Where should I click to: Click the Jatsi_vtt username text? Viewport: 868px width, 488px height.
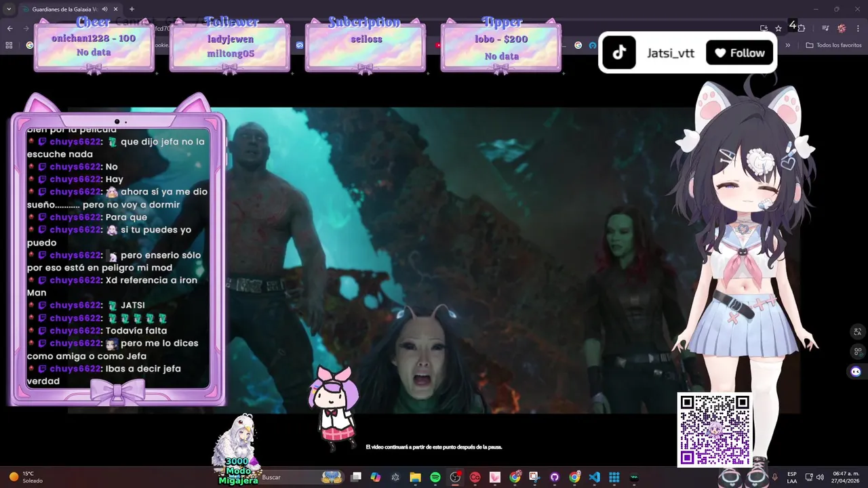click(x=671, y=53)
